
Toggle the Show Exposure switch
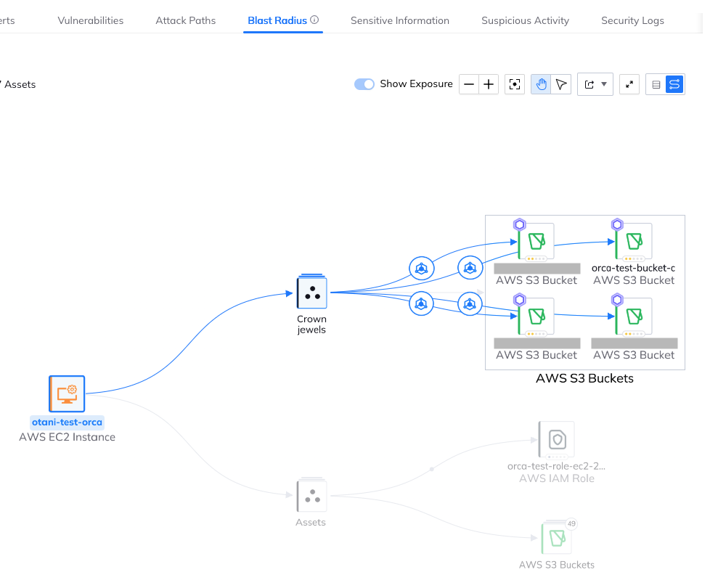click(x=364, y=84)
